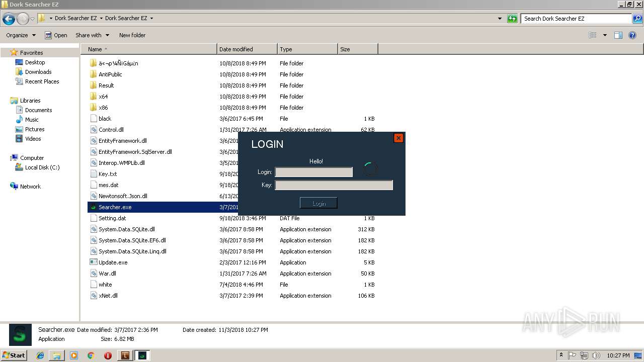
Task: Select the System.Data.SQLite.dll file
Action: coord(127,229)
